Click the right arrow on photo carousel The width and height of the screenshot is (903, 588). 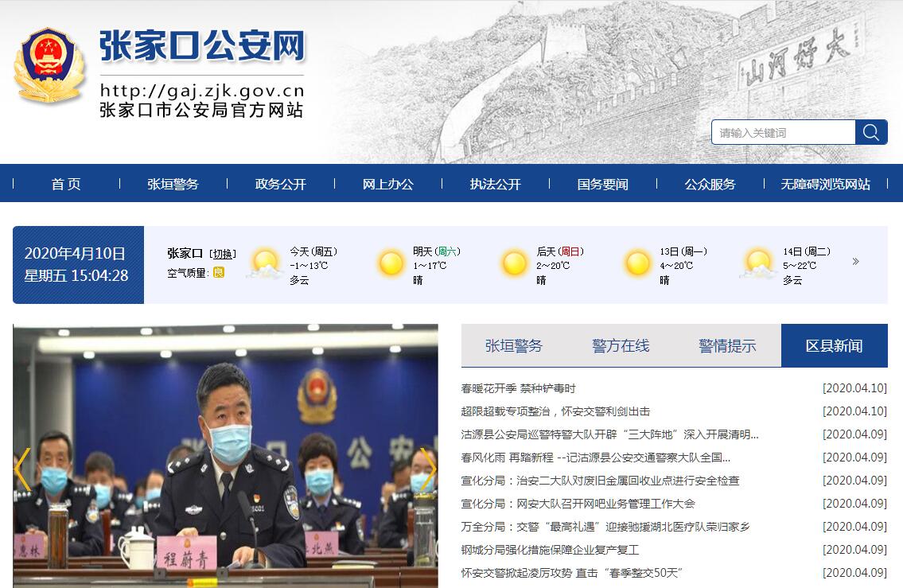pos(427,469)
